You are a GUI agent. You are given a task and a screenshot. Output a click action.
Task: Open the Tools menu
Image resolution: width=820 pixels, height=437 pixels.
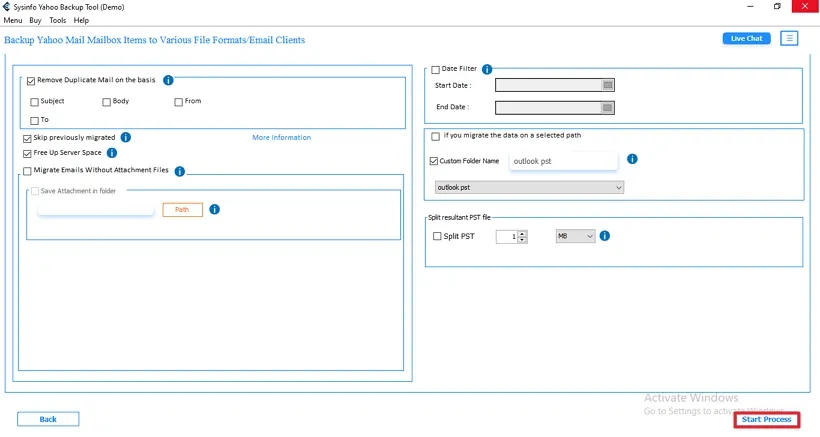(58, 20)
